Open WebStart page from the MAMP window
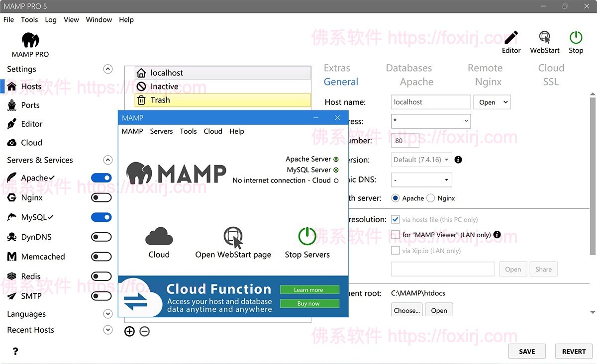Screen dimensions: 597x364 pos(233,242)
